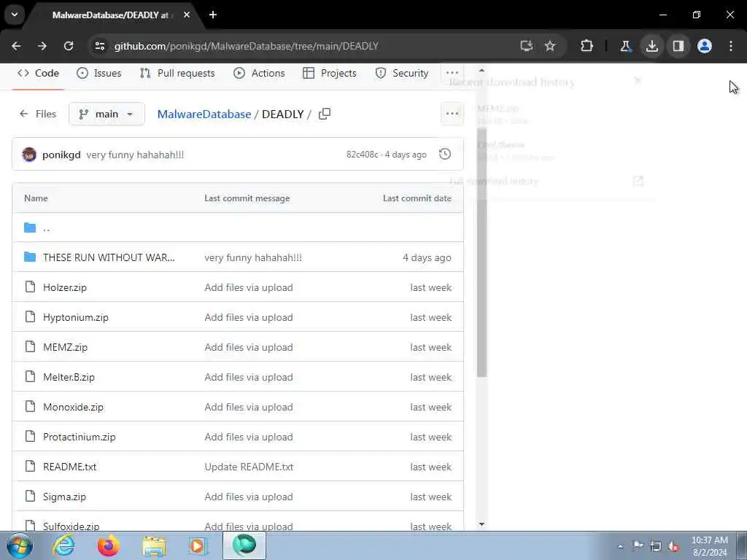747x560 pixels.
Task: Open the Issues tab
Action: point(99,74)
